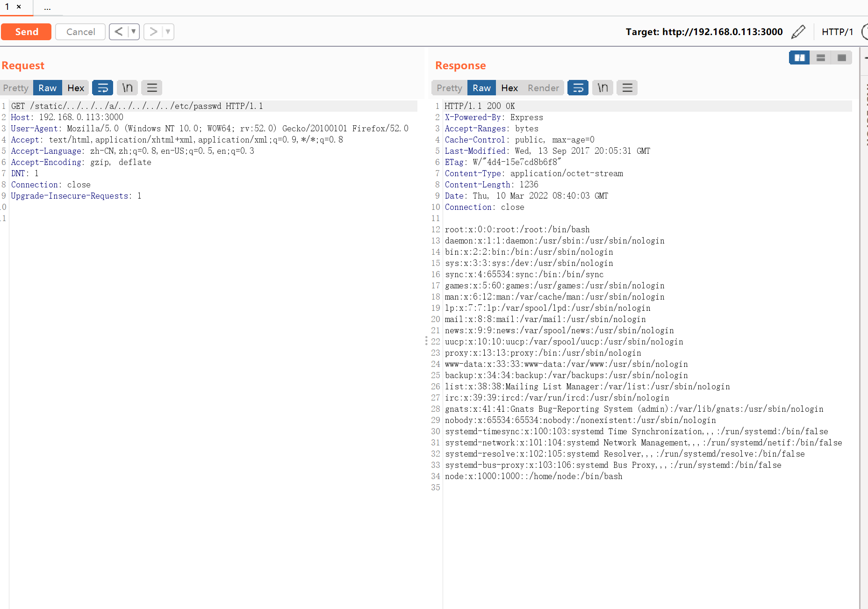Screen dimensions: 868x609
Task: Switch Response view to Pretty
Action: [449, 88]
